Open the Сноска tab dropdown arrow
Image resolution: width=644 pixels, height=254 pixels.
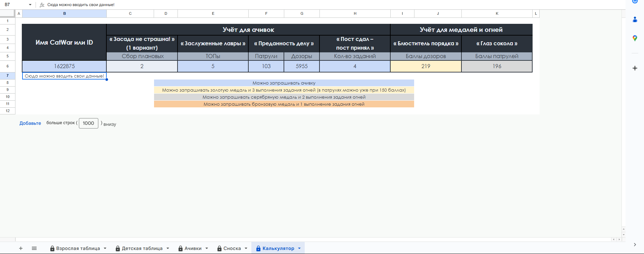[246, 248]
